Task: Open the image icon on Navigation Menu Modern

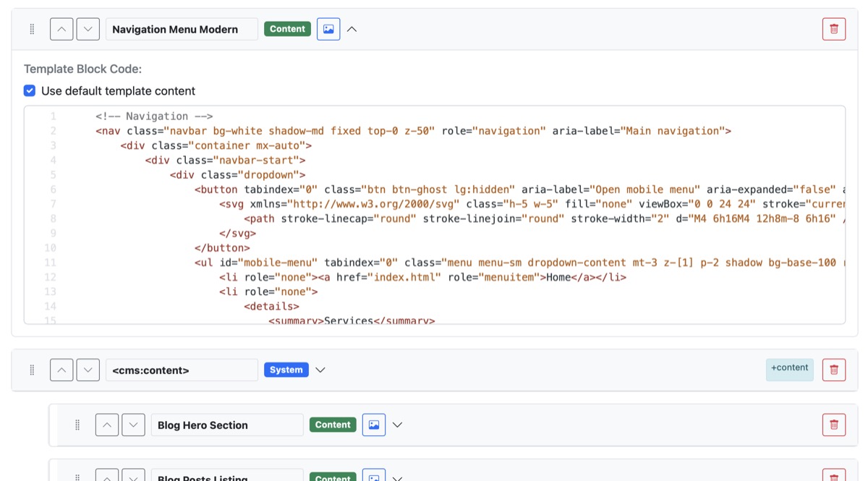Action: [x=328, y=29]
